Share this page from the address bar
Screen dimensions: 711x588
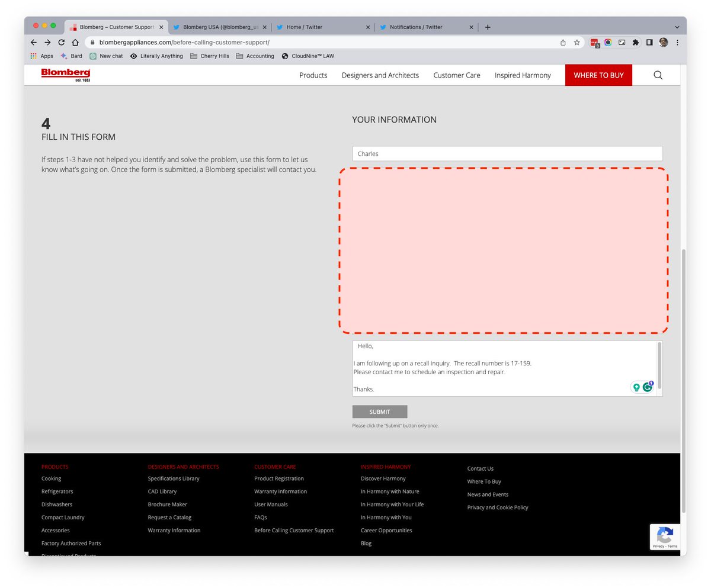563,43
